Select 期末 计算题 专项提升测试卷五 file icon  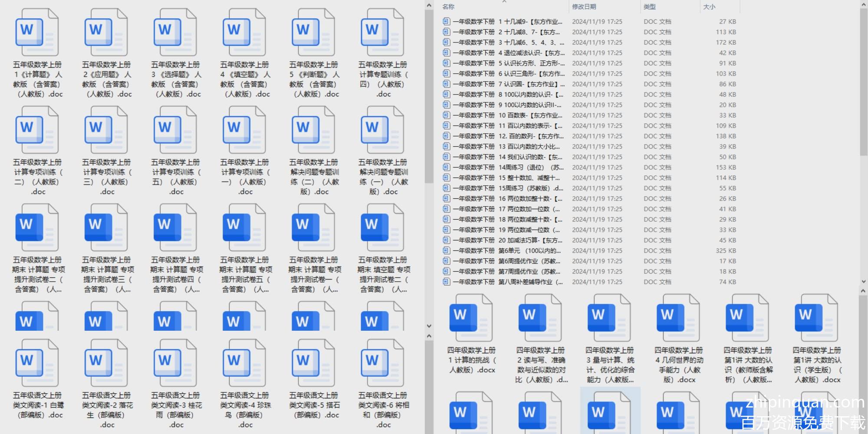(x=244, y=228)
